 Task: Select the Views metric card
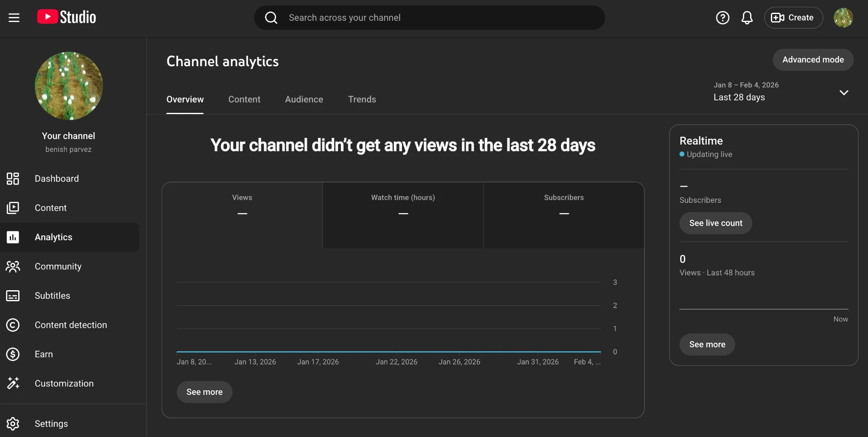[x=242, y=215]
